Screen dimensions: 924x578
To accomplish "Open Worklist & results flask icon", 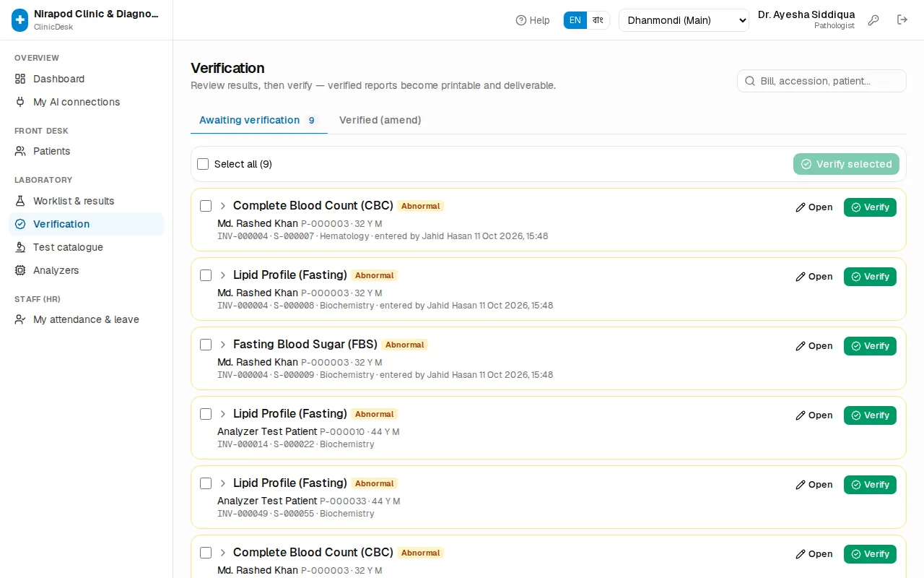I will [20, 201].
